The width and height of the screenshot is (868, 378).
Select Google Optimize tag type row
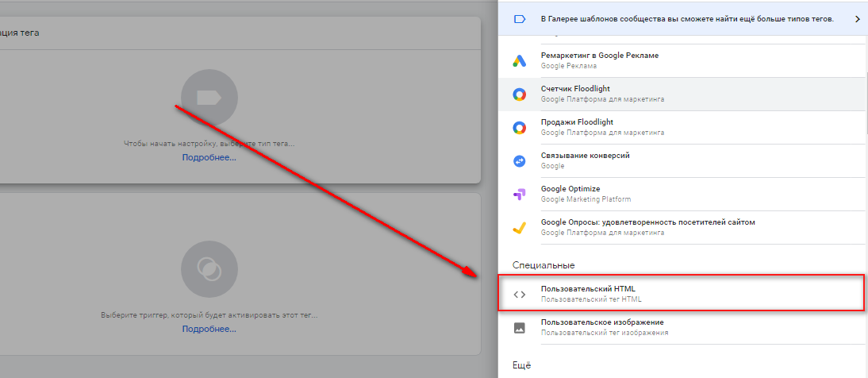682,194
